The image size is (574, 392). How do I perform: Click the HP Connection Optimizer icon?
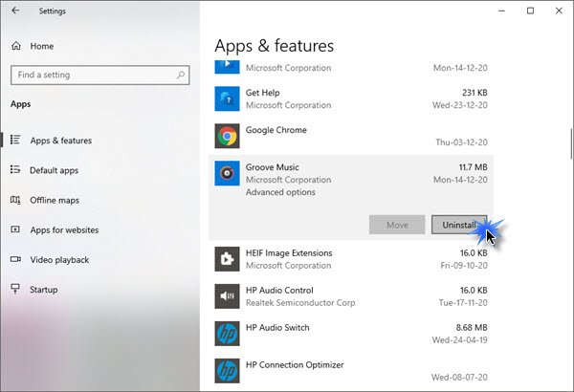click(227, 371)
